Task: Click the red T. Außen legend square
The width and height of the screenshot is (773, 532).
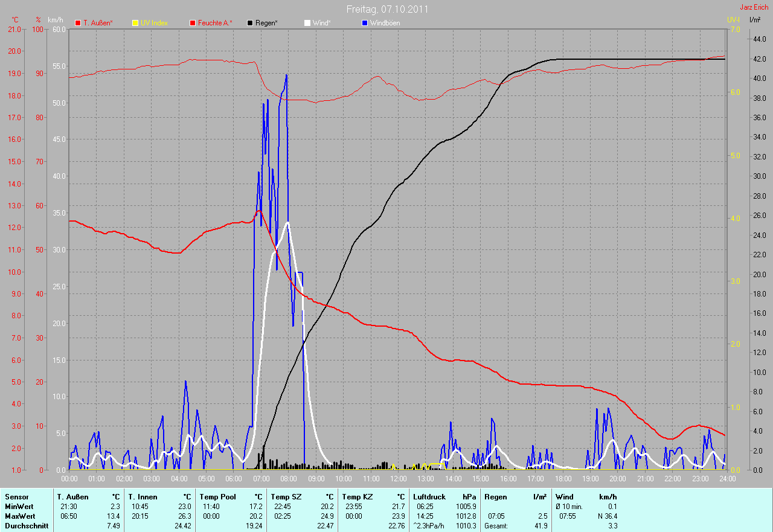Action: coord(78,23)
